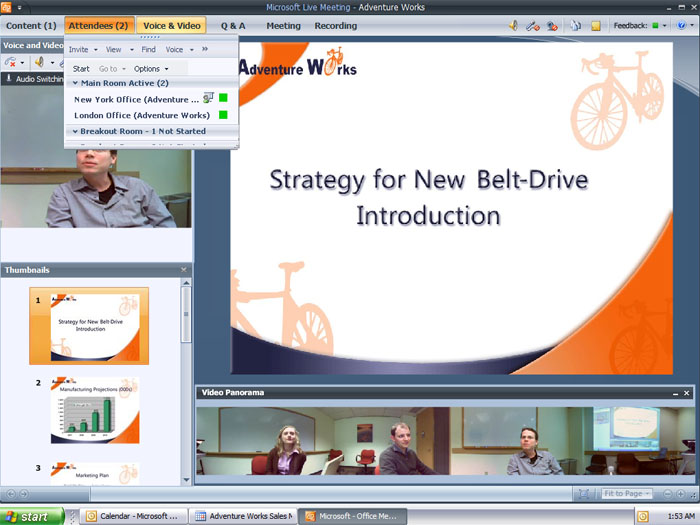The width and height of the screenshot is (700, 525).
Task: Click the green Feedback color indicator
Action: [x=655, y=25]
